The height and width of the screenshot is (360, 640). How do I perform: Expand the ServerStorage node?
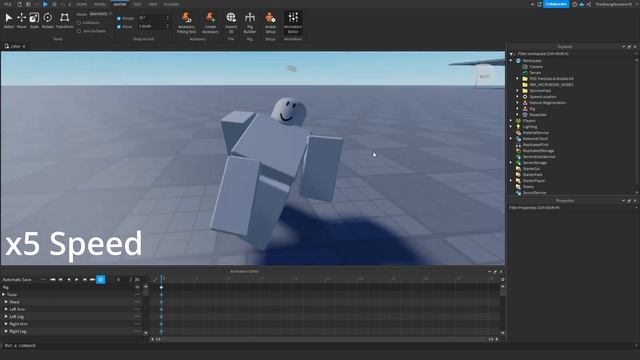coord(511,162)
